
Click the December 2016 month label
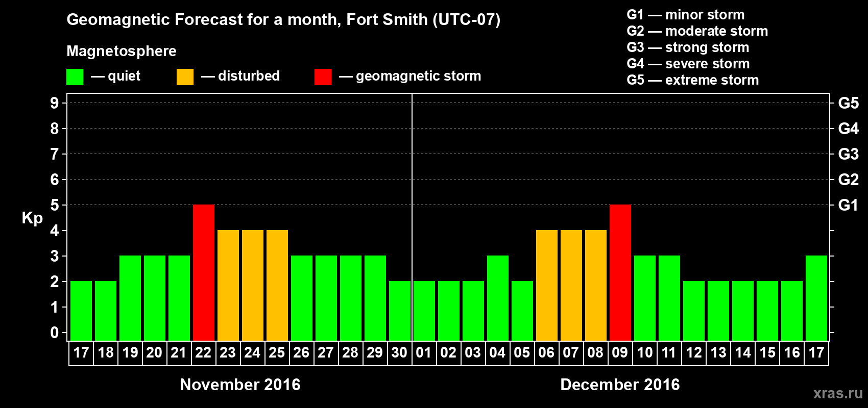[620, 385]
